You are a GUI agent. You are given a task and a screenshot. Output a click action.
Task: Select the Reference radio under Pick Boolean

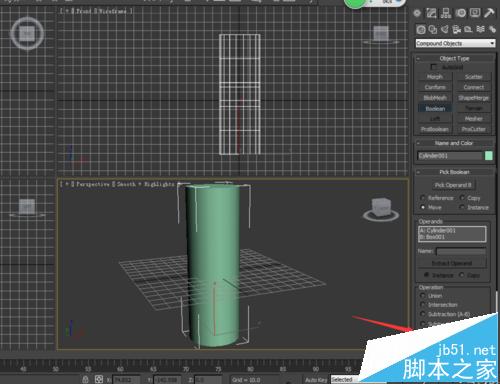(423, 198)
